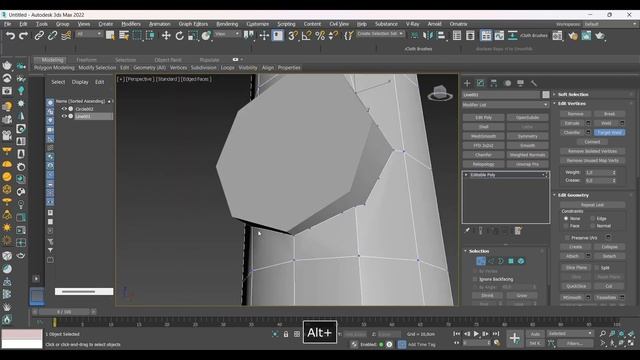Toggle the 3D Snaps icon
Viewport: 640px width, 360px height.
[292, 36]
